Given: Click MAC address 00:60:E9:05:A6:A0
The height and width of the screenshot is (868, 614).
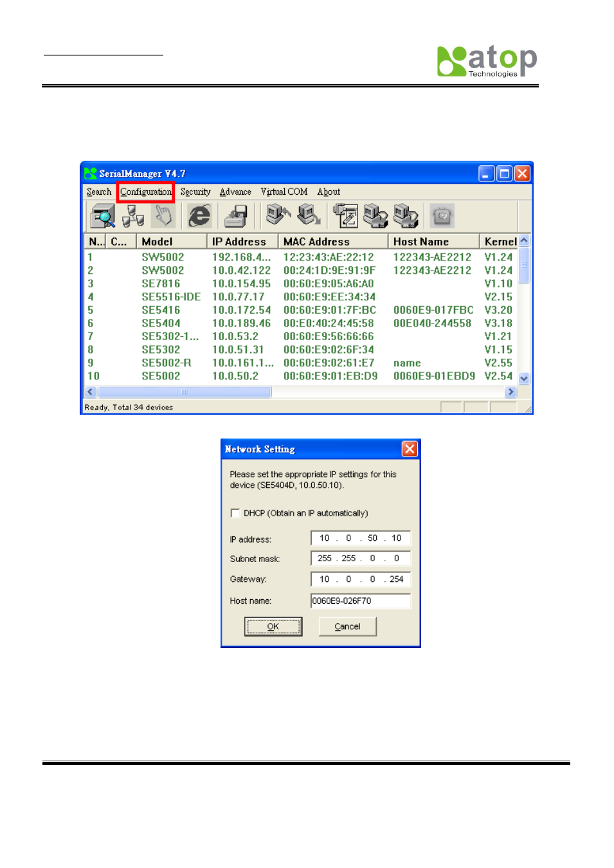Looking at the screenshot, I should [x=329, y=284].
